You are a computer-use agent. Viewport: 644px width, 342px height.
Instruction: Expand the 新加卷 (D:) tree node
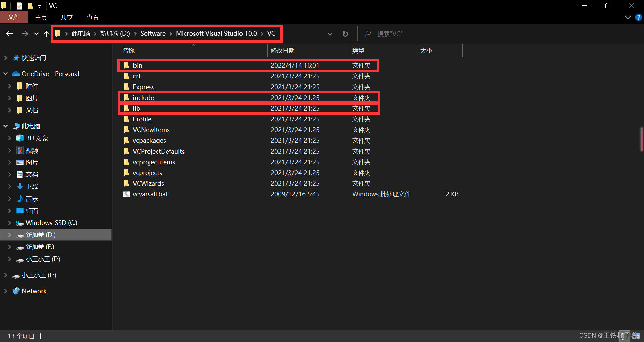(10, 235)
